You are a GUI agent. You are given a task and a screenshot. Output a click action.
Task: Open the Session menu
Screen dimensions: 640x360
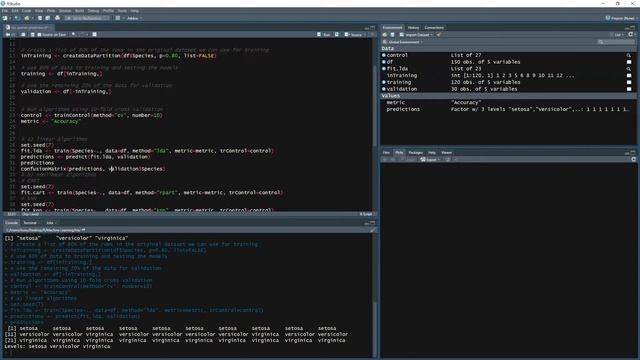click(x=65, y=11)
